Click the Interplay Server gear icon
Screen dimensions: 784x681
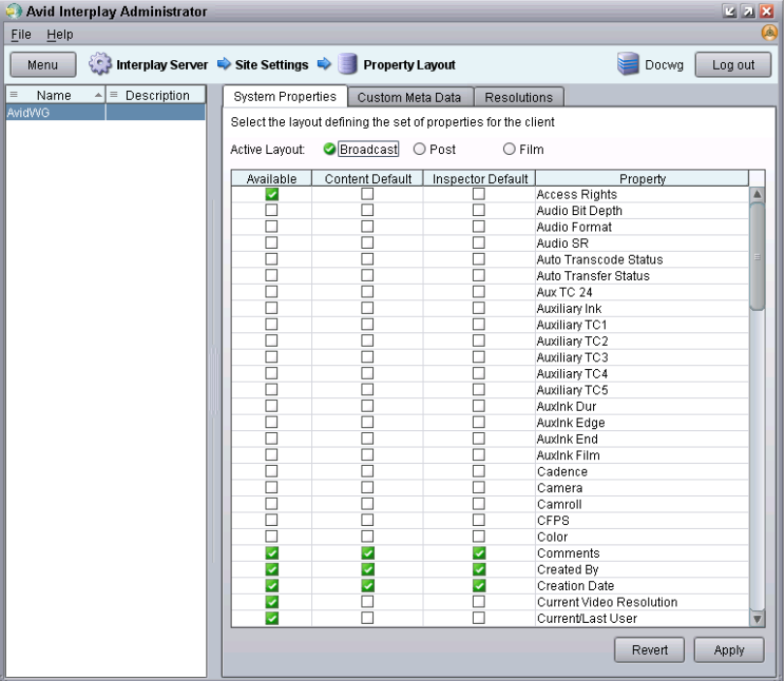101,64
